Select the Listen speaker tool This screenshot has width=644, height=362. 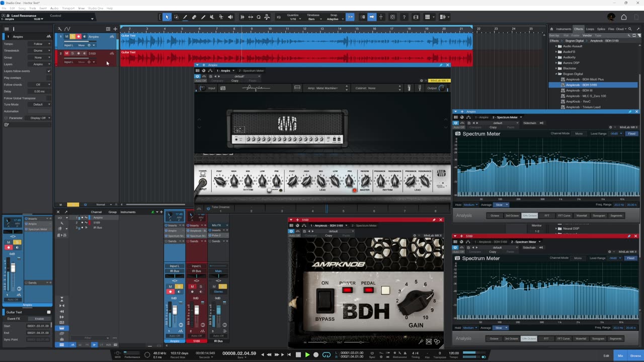point(230,17)
